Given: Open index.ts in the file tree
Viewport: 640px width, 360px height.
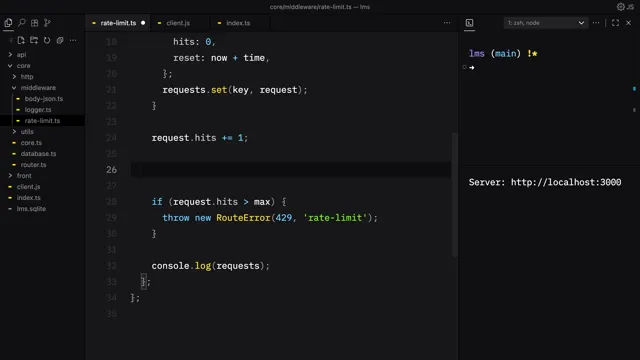Looking at the screenshot, I should tap(29, 198).
